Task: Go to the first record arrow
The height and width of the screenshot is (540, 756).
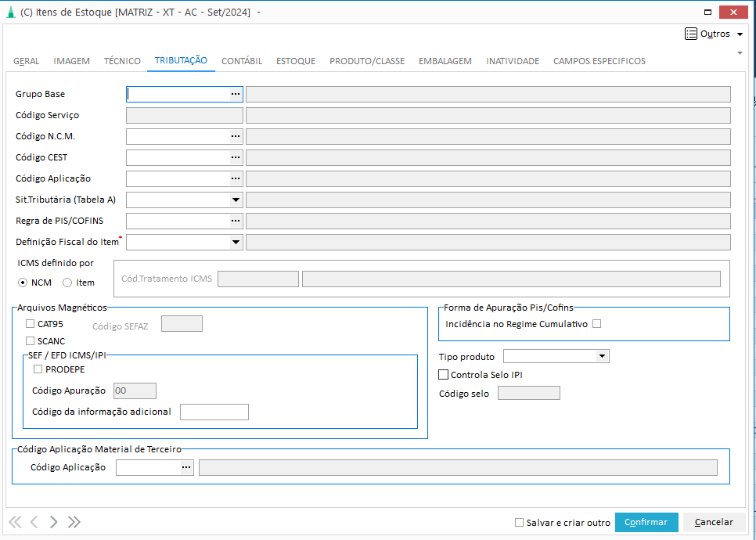Action: 15,522
